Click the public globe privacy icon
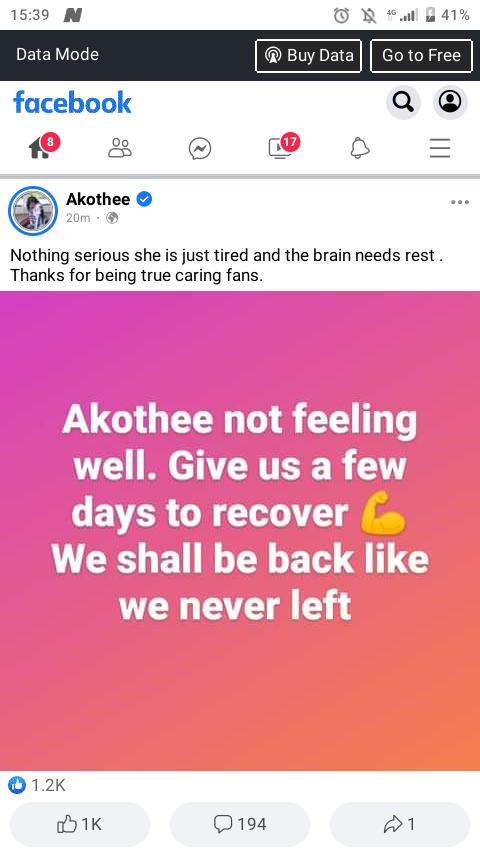The height and width of the screenshot is (854, 480). [112, 218]
